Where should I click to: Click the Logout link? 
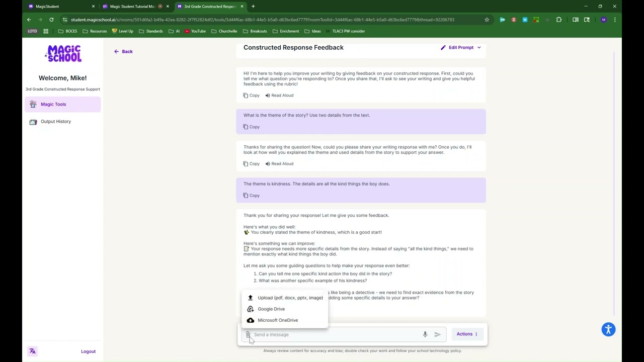coord(88,351)
